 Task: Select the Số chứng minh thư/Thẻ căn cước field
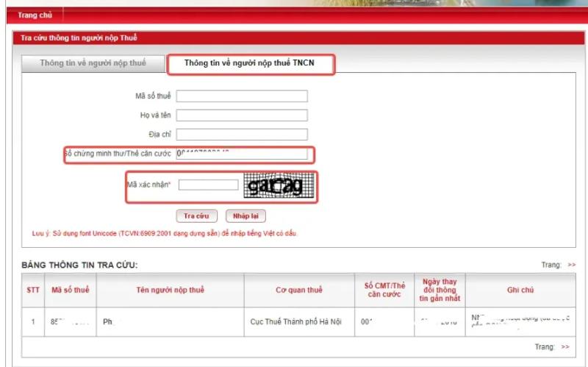[x=241, y=154]
